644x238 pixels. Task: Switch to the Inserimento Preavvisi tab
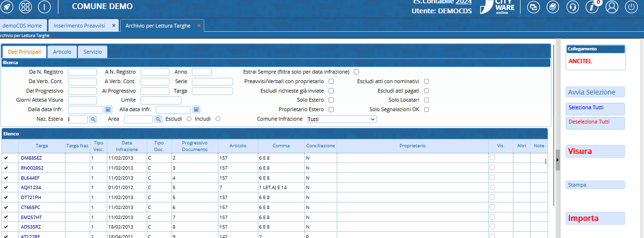tap(80, 26)
